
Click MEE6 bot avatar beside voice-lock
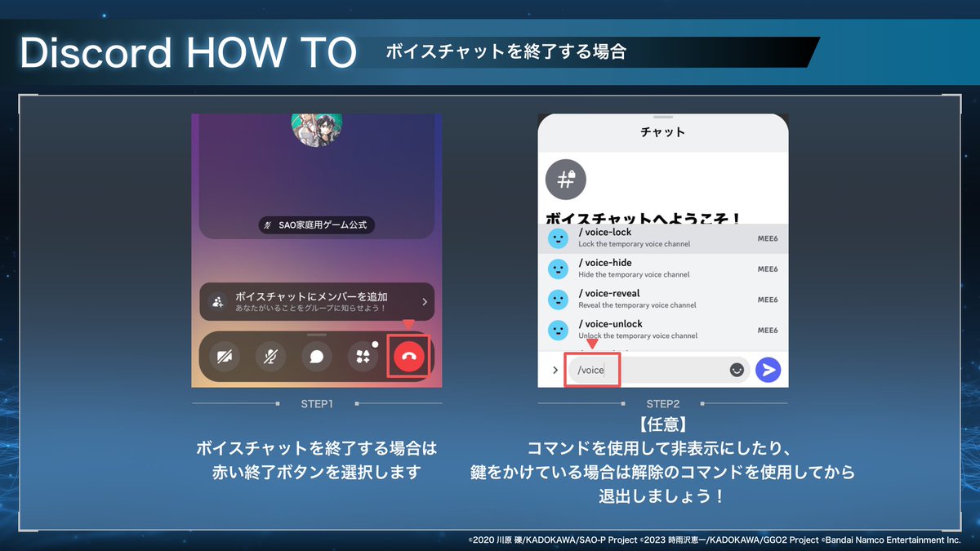[x=558, y=238]
